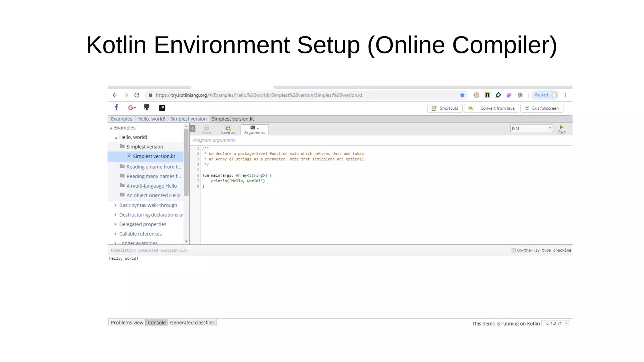The image size is (644, 362).
Task: Open Generated classfiles tab
Action: [192, 323]
